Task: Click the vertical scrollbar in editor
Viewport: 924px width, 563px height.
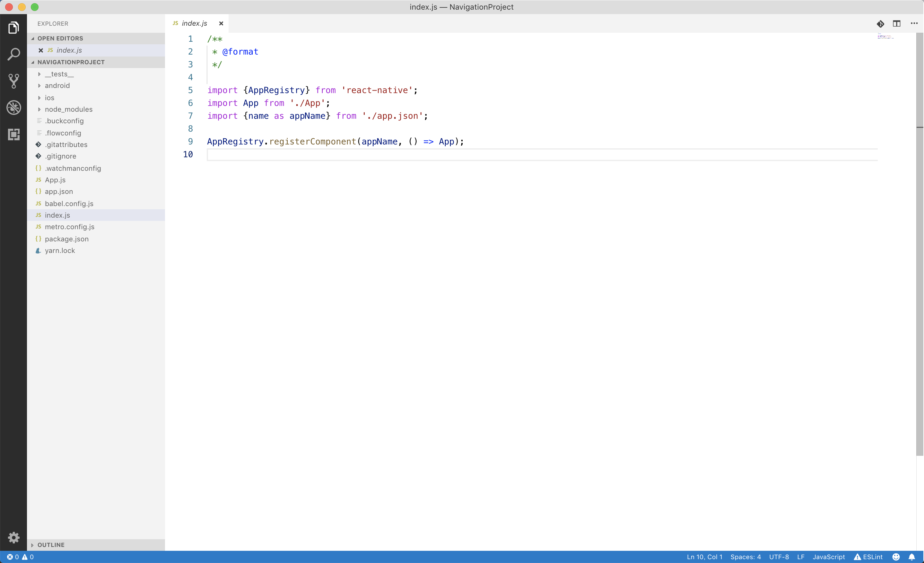Action: (x=920, y=244)
